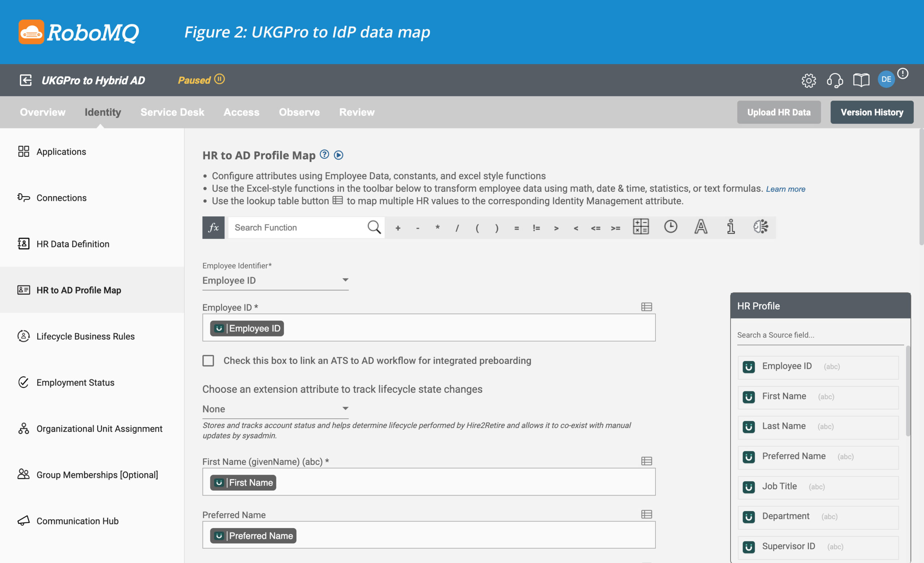Click the Connections sidebar icon
The image size is (924, 563).
pyautogui.click(x=23, y=198)
